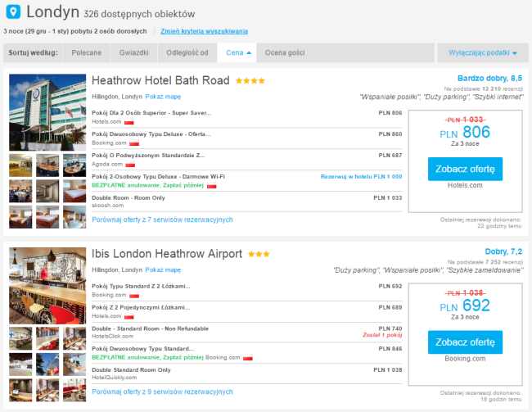This screenshot has height=412, width=532.
Task: Click the Polish flag next to Agoda.com
Action: click(x=130, y=165)
